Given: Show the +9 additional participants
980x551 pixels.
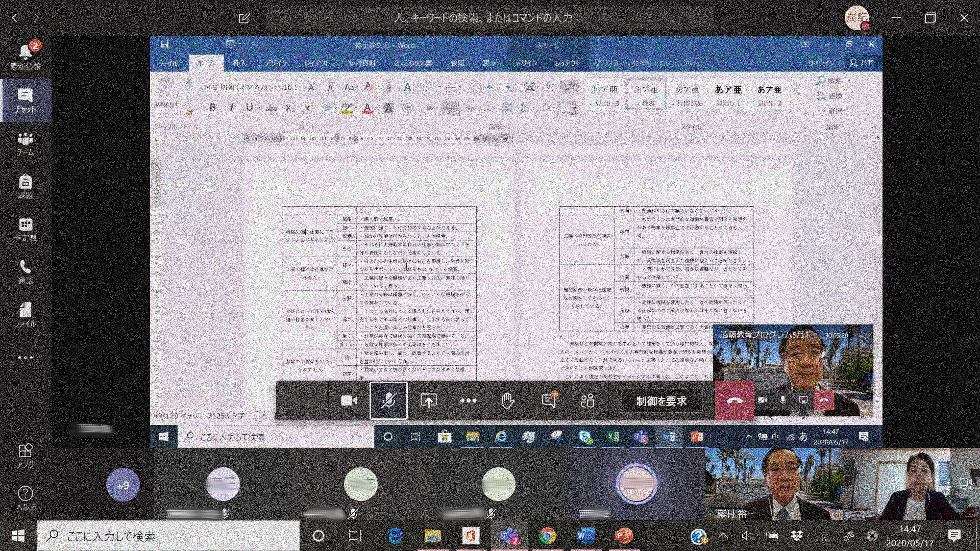Looking at the screenshot, I should [122, 485].
